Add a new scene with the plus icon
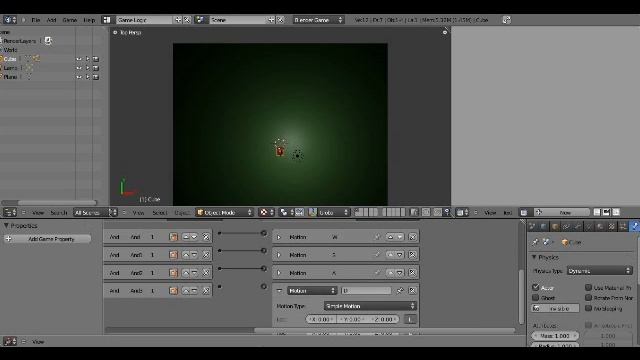640x360 pixels. [x=271, y=20]
